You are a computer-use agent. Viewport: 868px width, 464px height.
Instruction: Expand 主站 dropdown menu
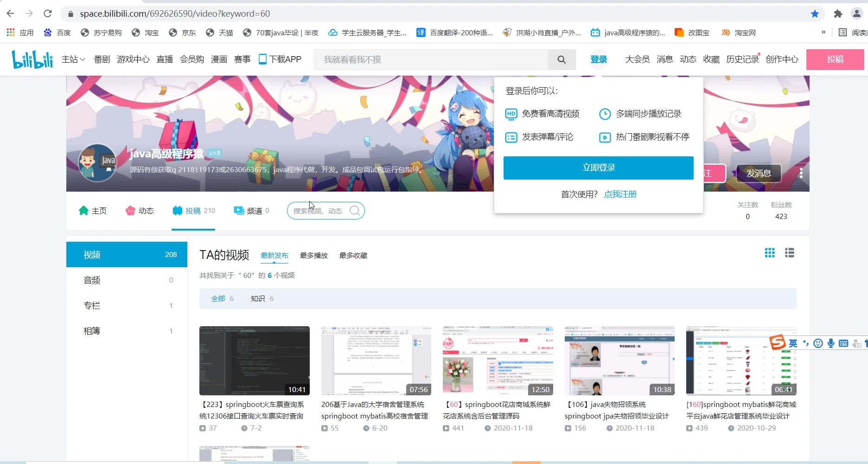(x=73, y=59)
